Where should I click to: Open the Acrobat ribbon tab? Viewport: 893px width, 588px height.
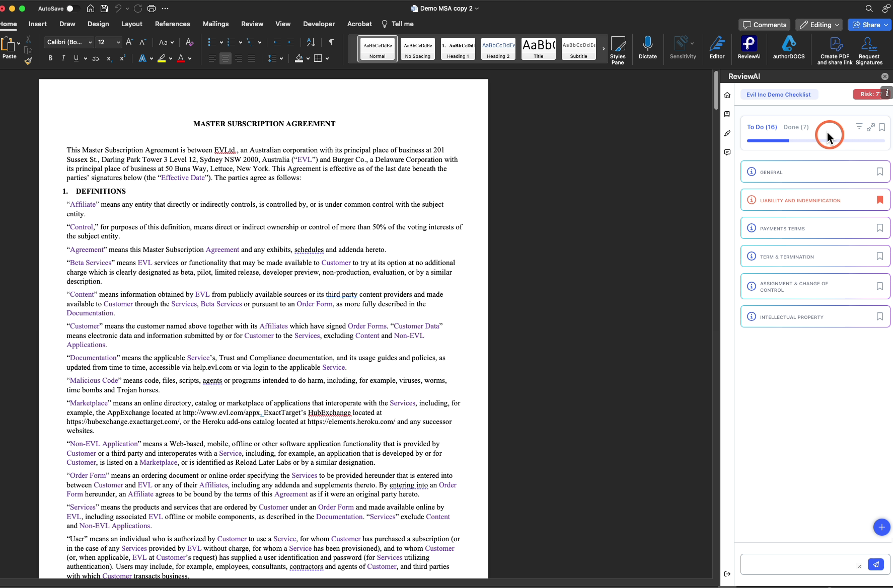click(359, 24)
